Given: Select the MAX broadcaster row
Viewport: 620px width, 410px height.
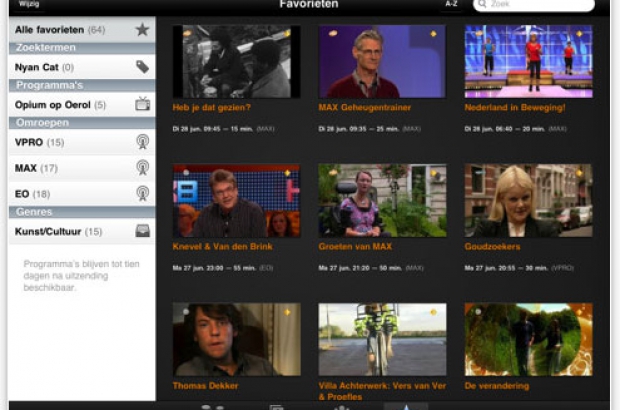Looking at the screenshot, I should pyautogui.click(x=82, y=168).
